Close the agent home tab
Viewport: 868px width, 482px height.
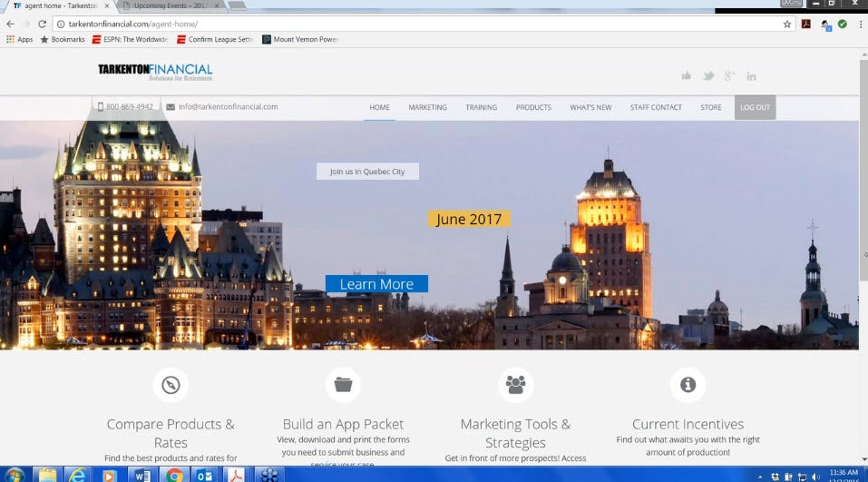click(x=107, y=6)
